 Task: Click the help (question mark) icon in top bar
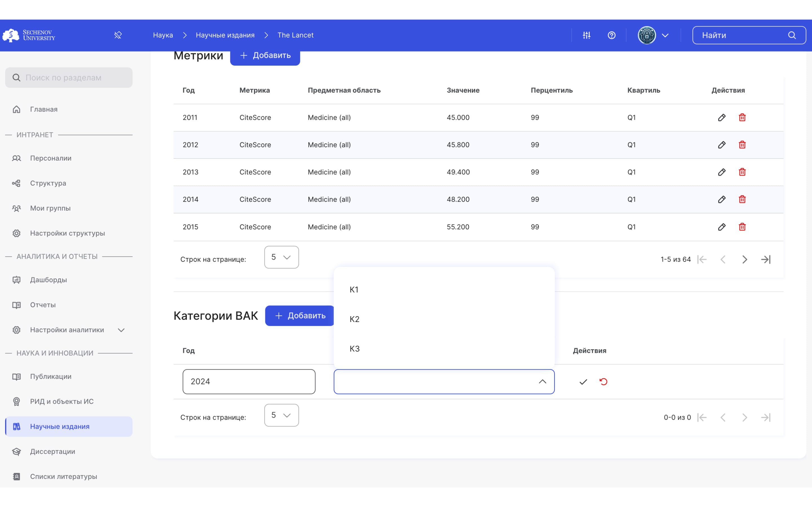(x=612, y=35)
